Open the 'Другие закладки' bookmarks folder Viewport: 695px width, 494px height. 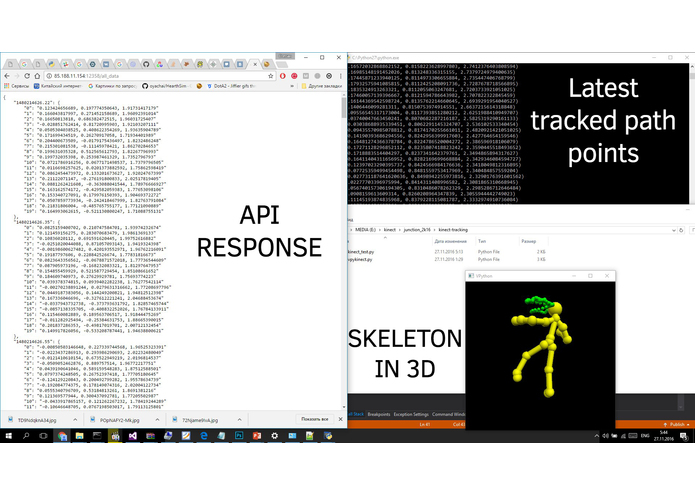tap(321, 86)
